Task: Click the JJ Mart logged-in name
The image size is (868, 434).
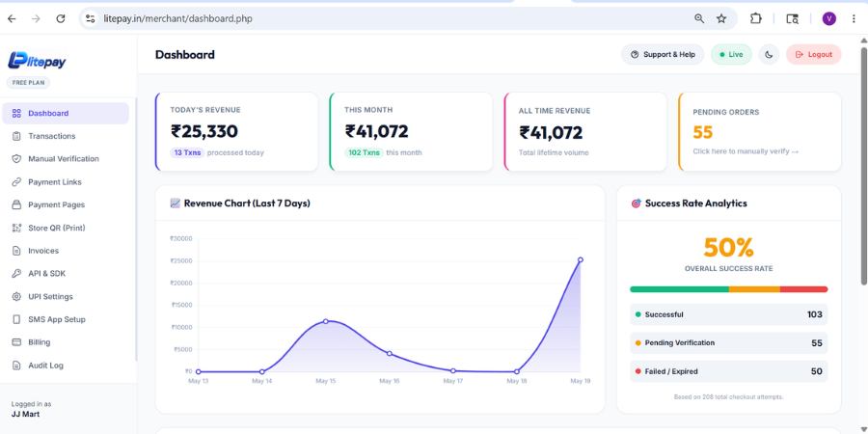Action: tap(25, 414)
